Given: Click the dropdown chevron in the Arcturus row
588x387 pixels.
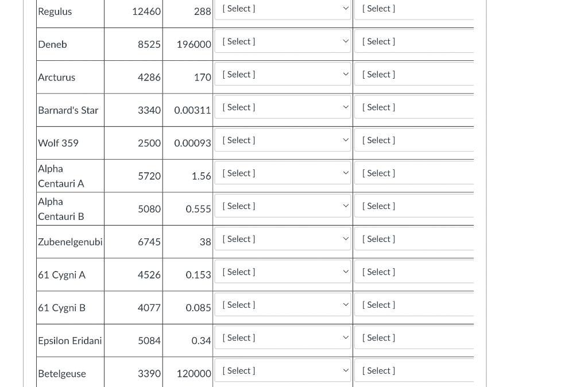Looking at the screenshot, I should [x=345, y=74].
